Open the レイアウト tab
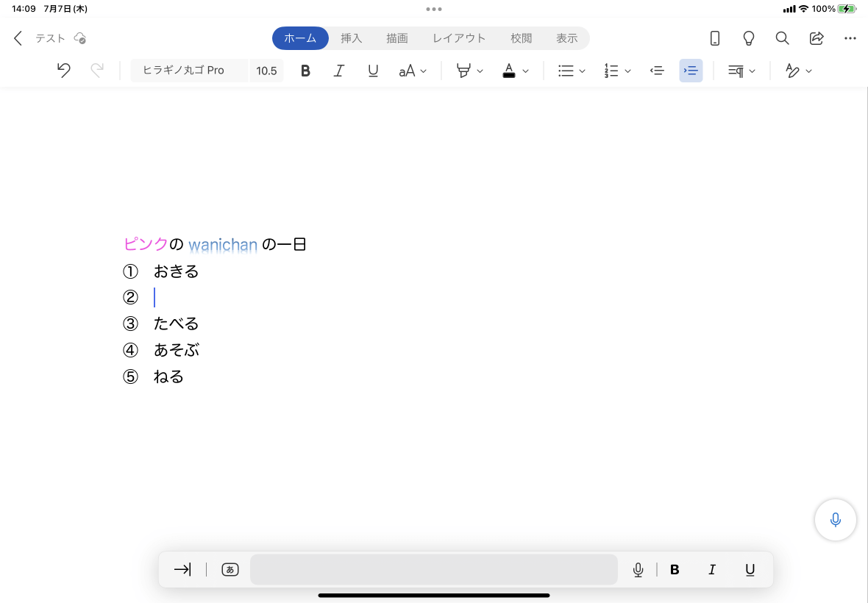The image size is (868, 603). pos(459,38)
